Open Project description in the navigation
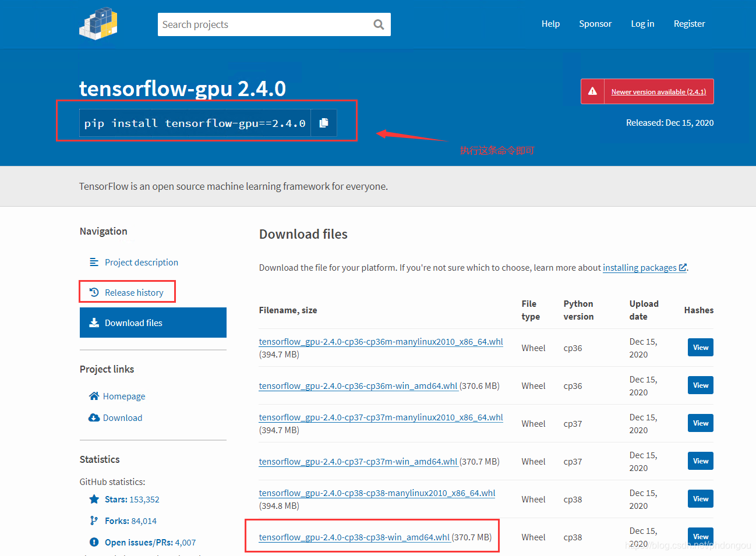Screen dimensions: 756x556 [x=142, y=262]
